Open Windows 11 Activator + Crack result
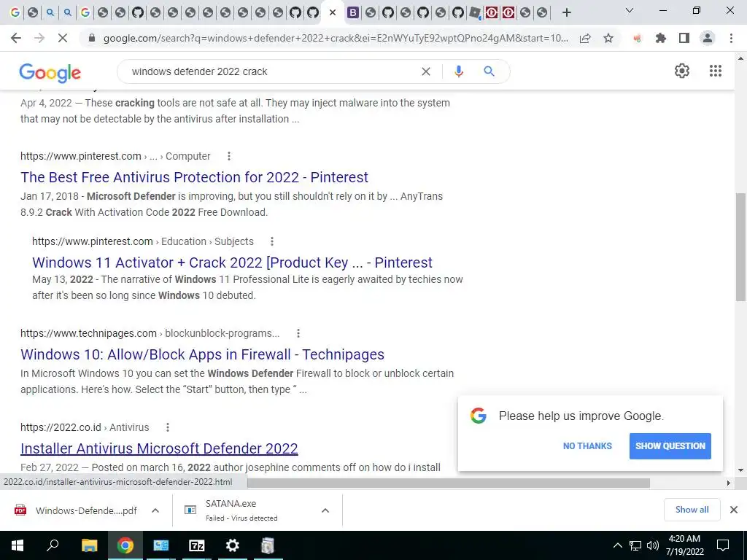The height and width of the screenshot is (560, 747). click(232, 262)
